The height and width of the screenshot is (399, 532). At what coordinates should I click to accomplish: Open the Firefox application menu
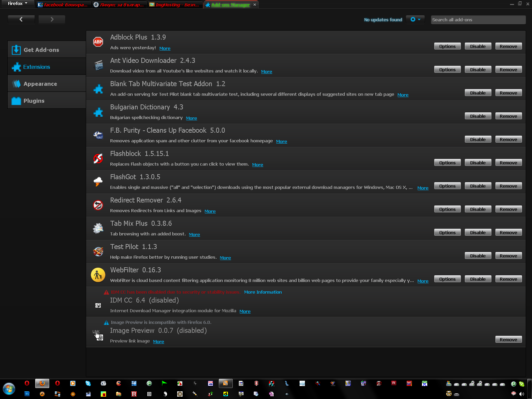(x=17, y=4)
